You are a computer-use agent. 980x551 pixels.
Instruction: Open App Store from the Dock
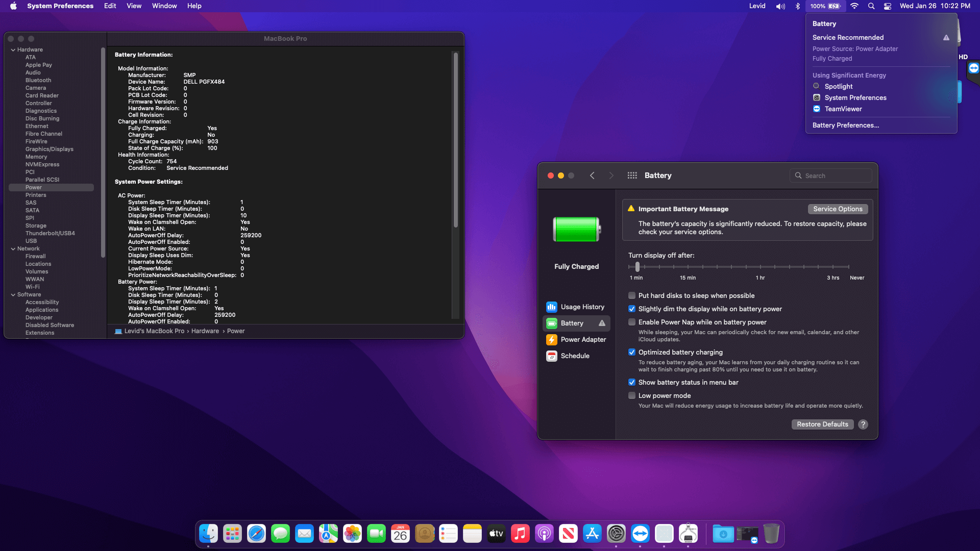(592, 534)
